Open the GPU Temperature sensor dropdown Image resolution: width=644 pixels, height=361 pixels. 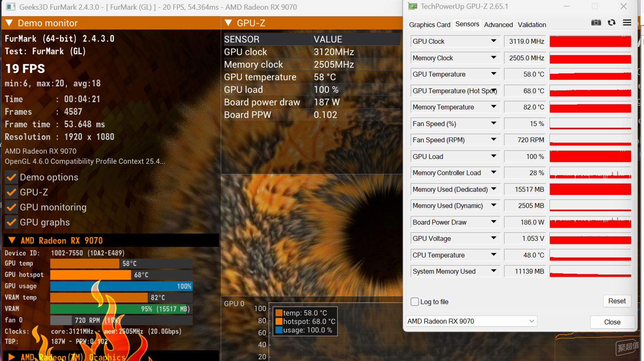(493, 74)
